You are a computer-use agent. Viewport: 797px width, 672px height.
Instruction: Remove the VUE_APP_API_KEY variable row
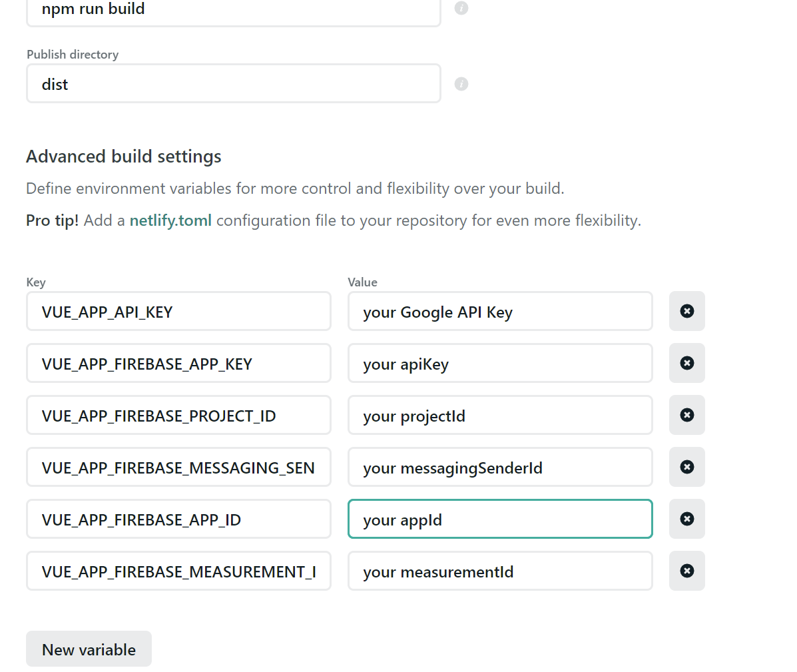coord(686,311)
